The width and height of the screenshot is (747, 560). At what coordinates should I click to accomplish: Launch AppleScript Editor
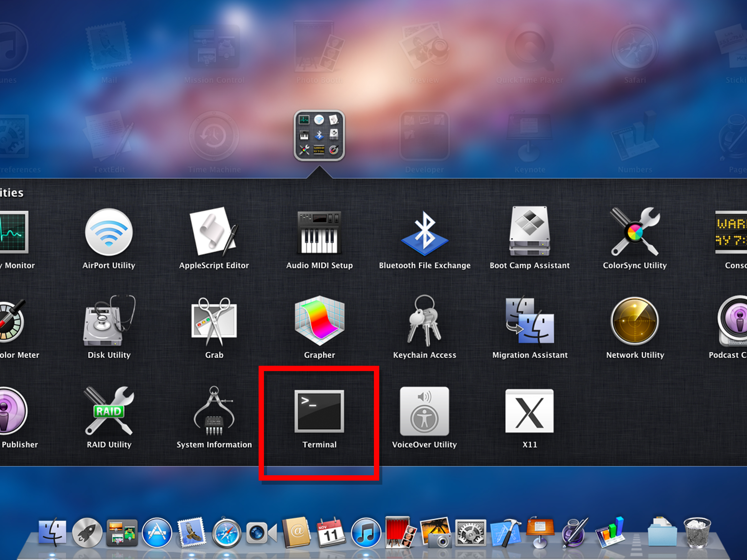[214, 232]
